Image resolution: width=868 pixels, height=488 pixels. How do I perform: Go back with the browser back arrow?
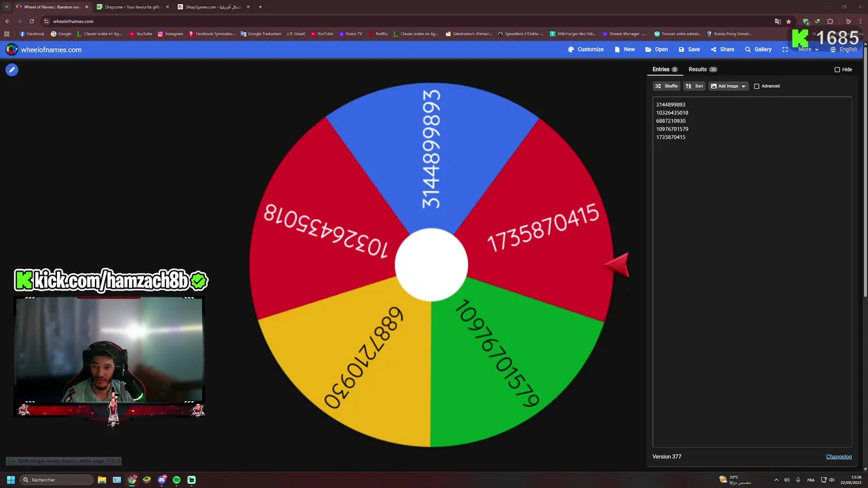(x=7, y=21)
